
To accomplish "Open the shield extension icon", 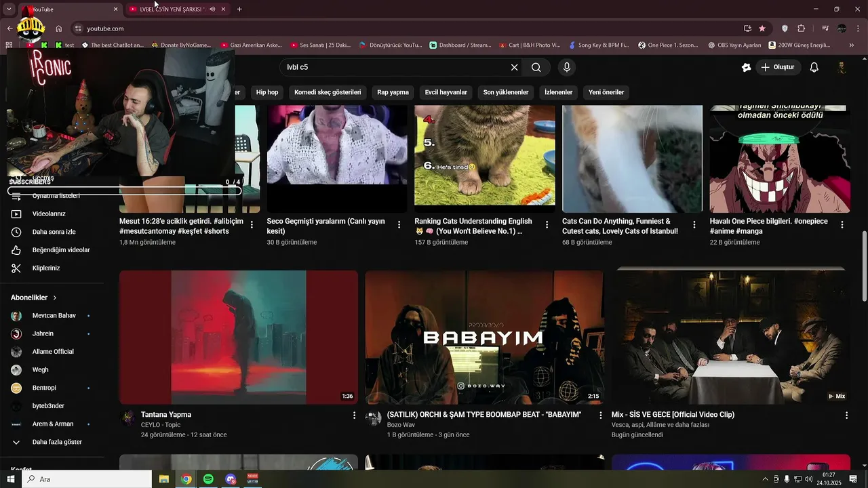I will pyautogui.click(x=785, y=28).
